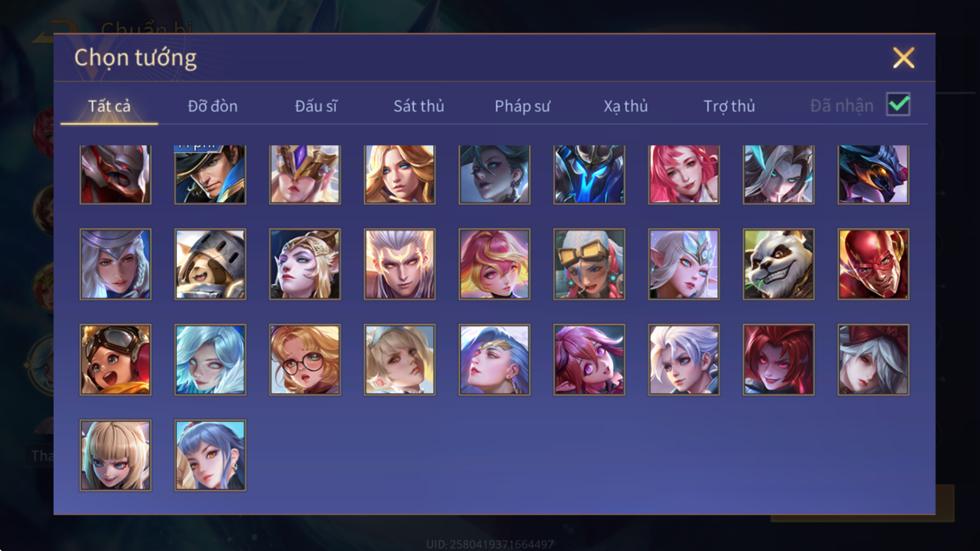Switch to the Sát thủ tab
Image resolution: width=980 pixels, height=551 pixels.
[x=419, y=106]
